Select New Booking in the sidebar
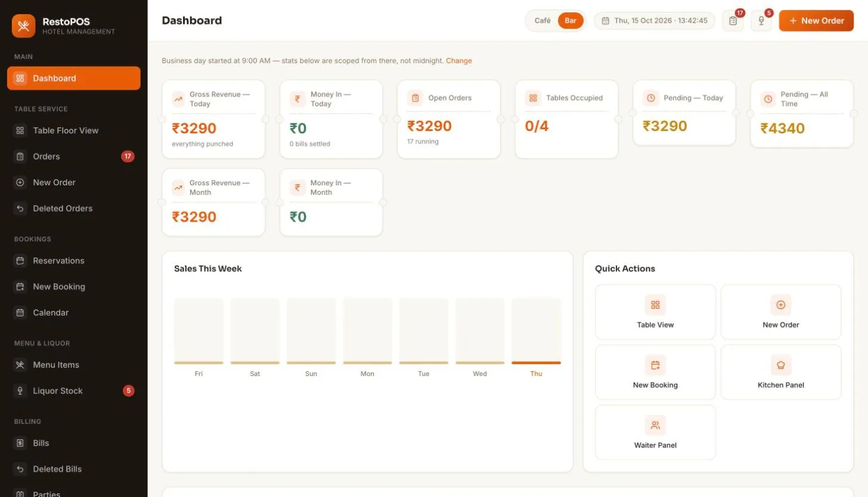Image resolution: width=868 pixels, height=497 pixels. (74, 287)
